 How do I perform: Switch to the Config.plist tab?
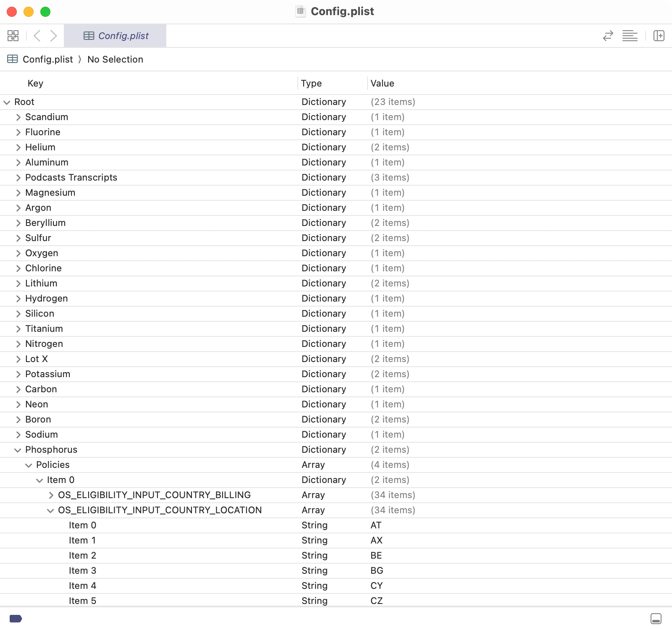click(x=115, y=36)
